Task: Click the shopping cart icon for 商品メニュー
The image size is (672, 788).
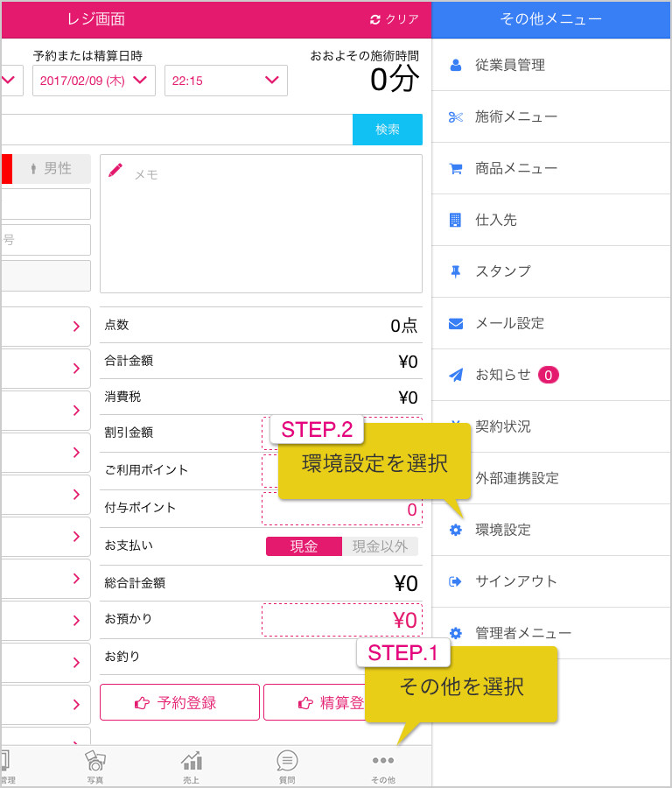Action: click(x=456, y=169)
